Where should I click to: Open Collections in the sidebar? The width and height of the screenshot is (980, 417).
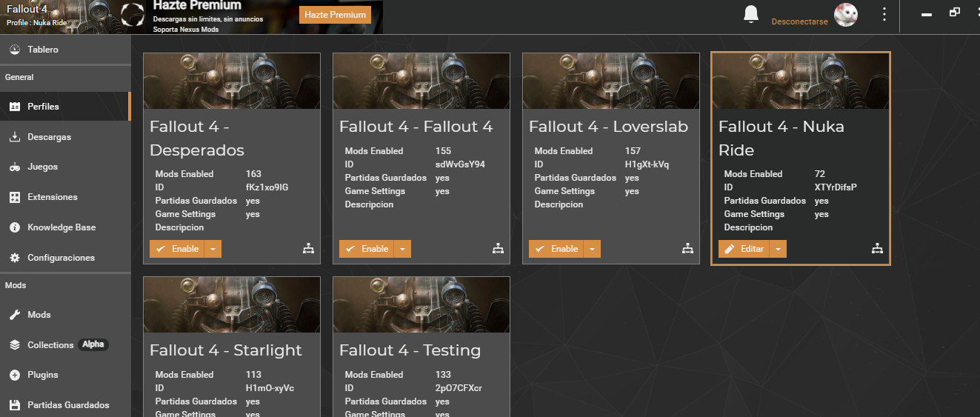(65, 345)
